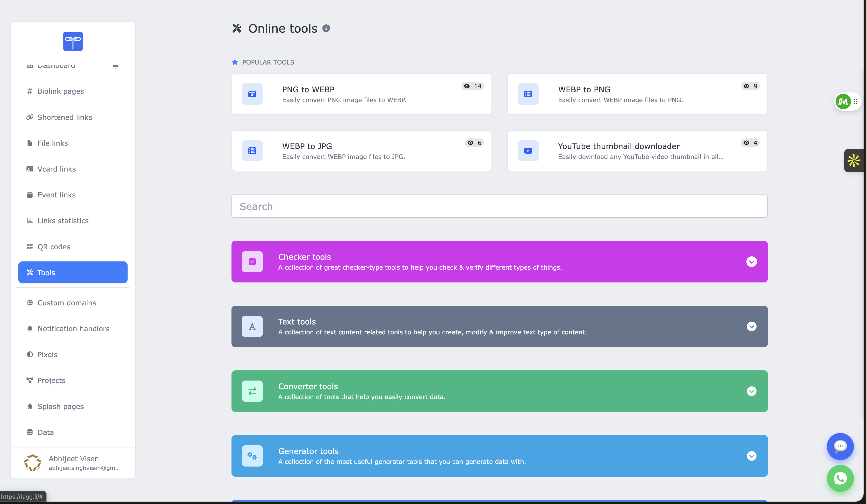Expand the Generator tools section
The width and height of the screenshot is (866, 504).
click(x=751, y=456)
